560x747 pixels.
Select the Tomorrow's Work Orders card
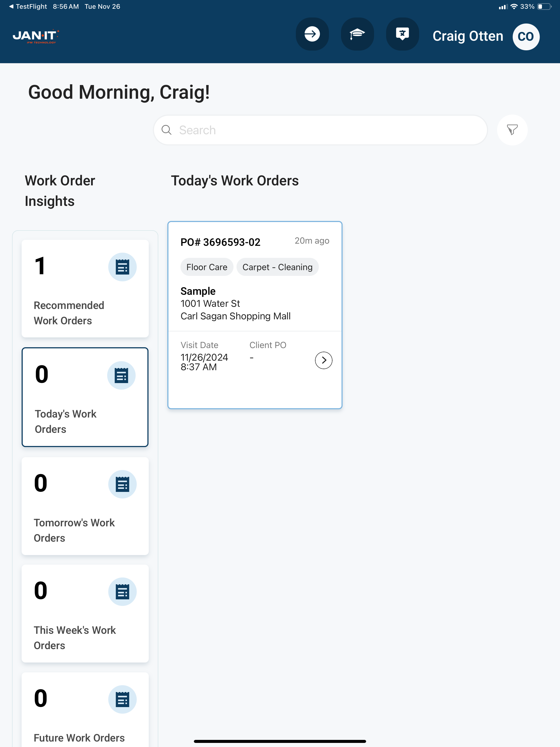pos(85,506)
